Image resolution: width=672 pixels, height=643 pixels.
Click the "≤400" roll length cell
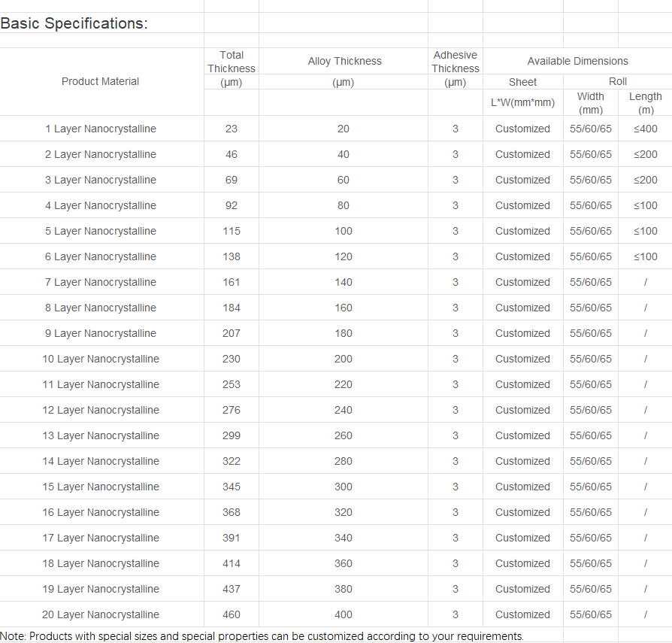click(x=645, y=129)
